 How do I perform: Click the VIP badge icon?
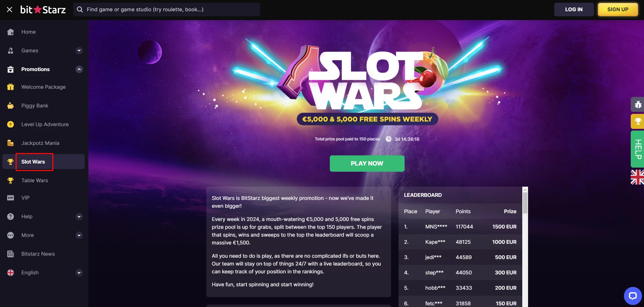tap(11, 198)
